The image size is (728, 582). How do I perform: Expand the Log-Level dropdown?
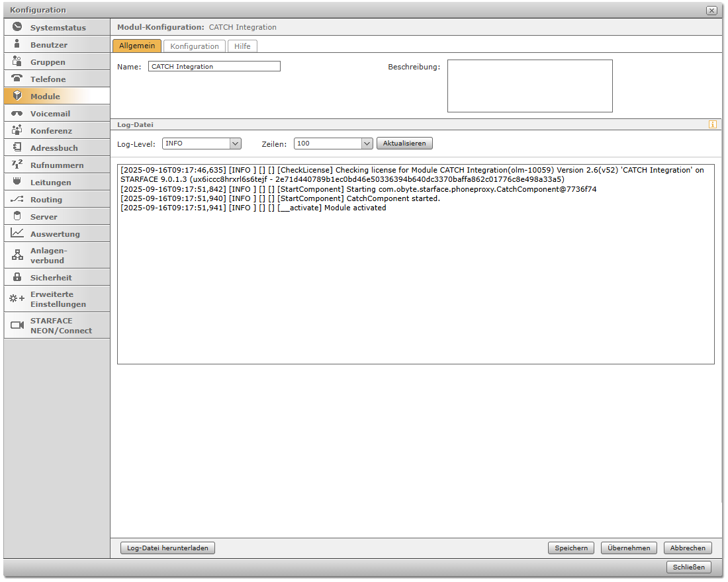pos(235,144)
